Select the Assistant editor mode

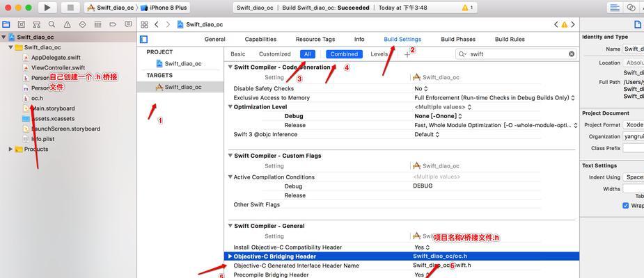[x=631, y=8]
